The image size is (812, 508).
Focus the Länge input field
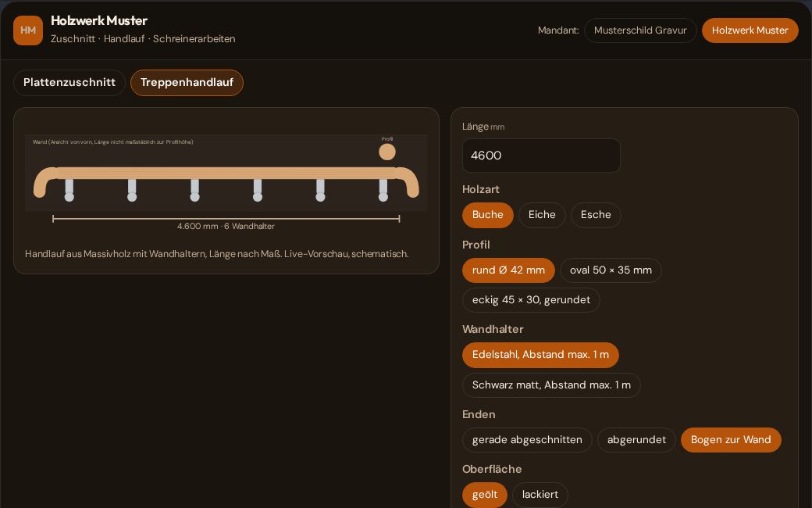(x=541, y=156)
